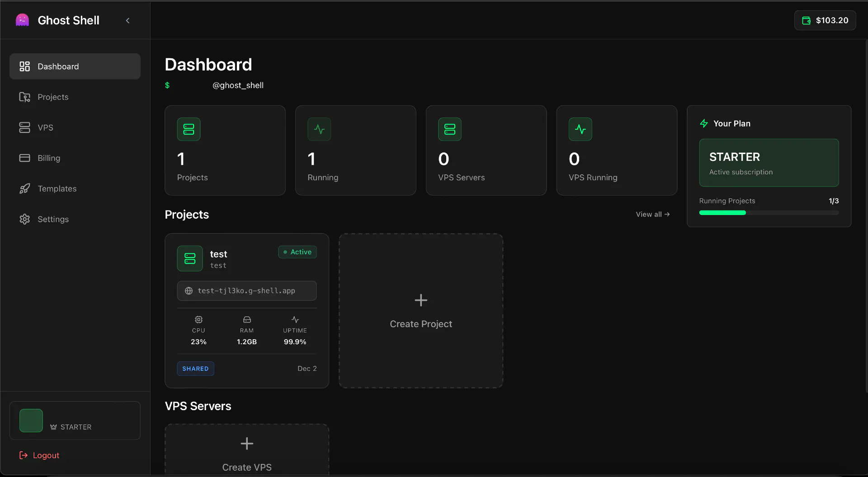Click the wallet icon beside $103.20
Screen dimensions: 868x477
(x=807, y=20)
